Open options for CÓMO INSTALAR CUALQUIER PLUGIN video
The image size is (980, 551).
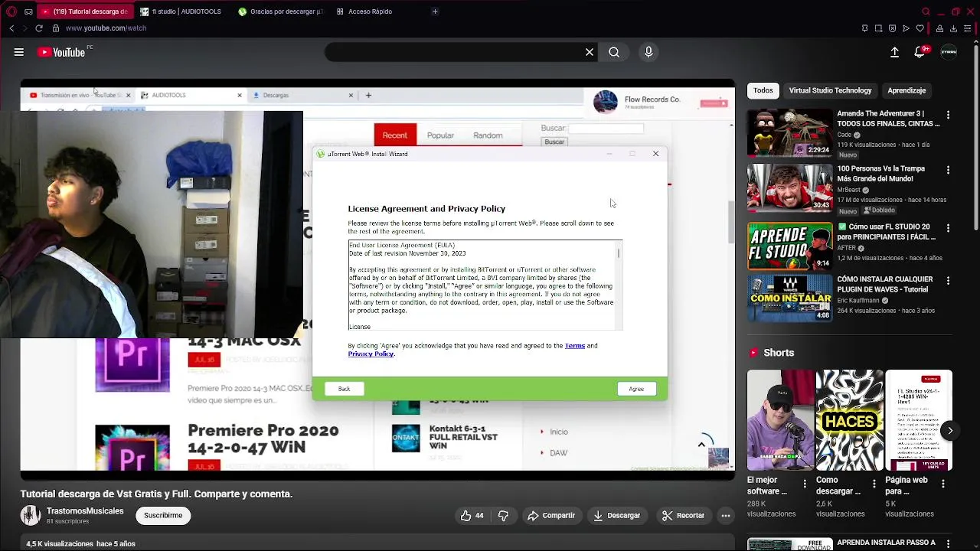point(948,281)
